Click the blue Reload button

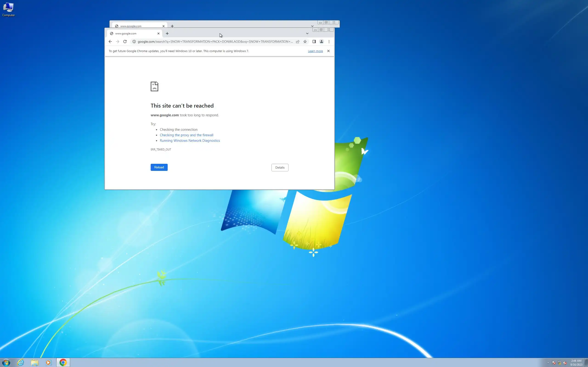[x=159, y=167]
